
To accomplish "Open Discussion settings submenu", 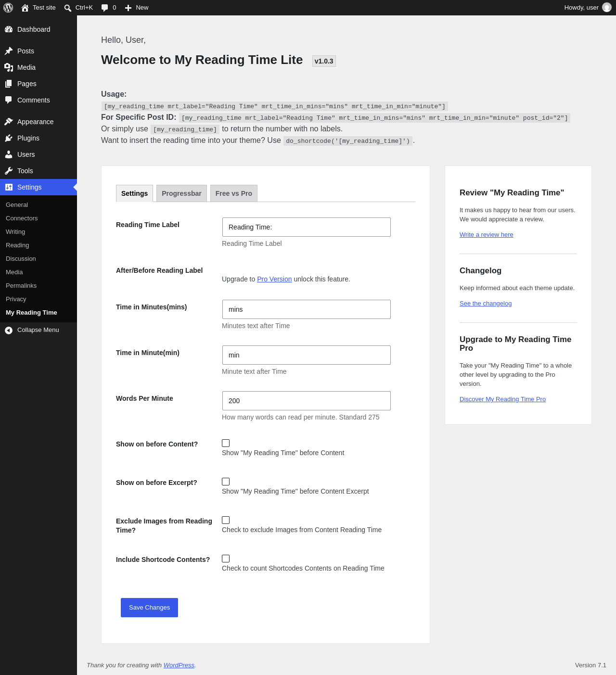I will 21,259.
